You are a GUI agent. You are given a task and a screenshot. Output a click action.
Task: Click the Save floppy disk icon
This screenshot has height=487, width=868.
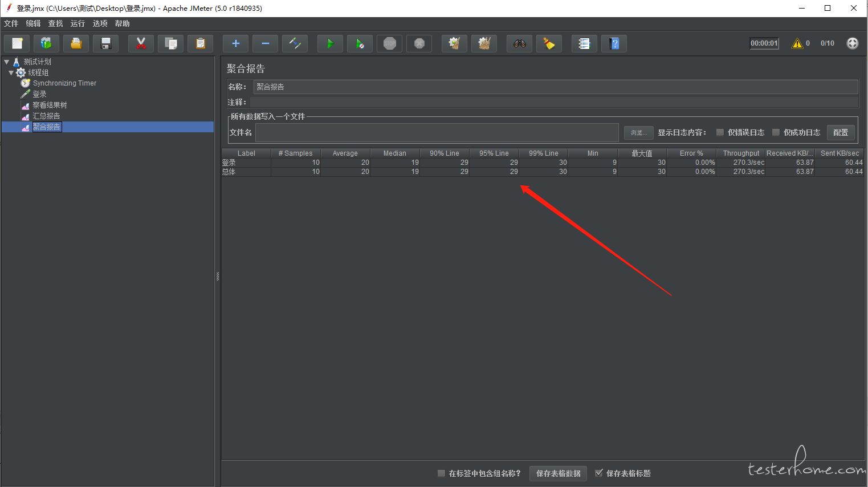(105, 43)
